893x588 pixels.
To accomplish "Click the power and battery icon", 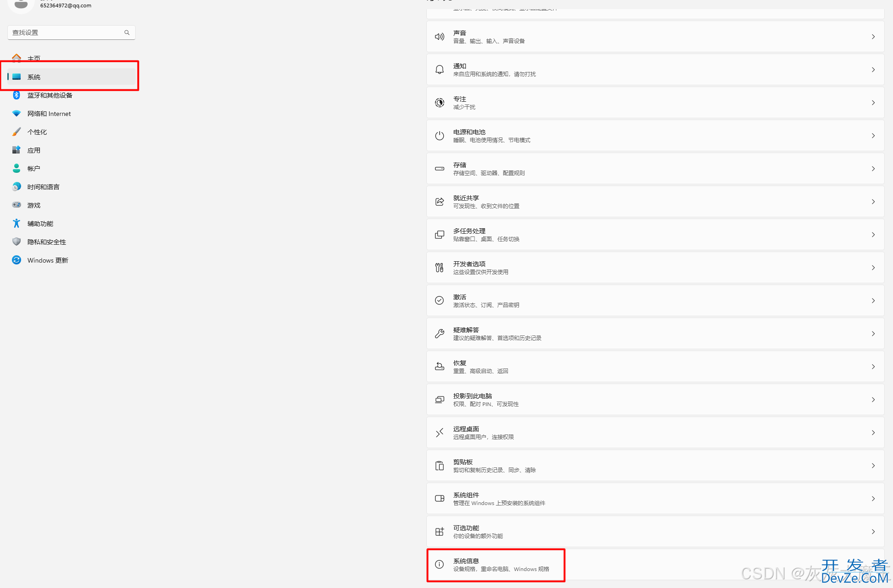I will (439, 136).
